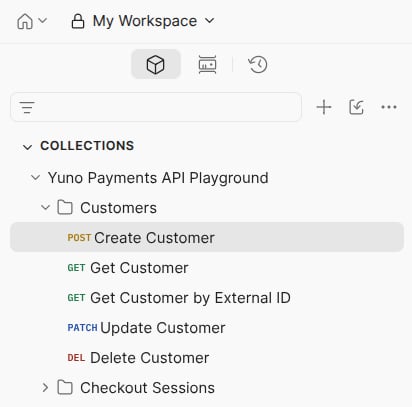Click the dropdown chevron beside Home icon

tap(42, 21)
